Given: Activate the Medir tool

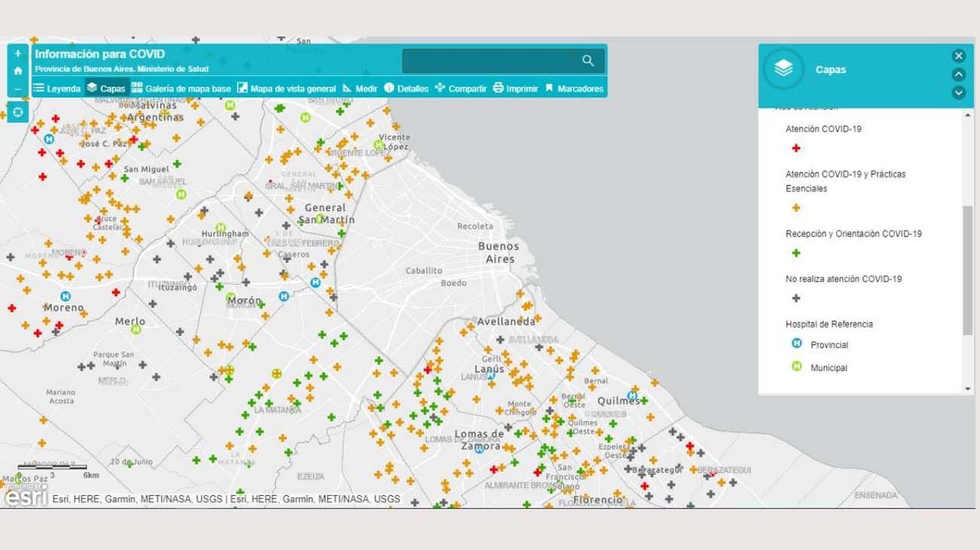Looking at the screenshot, I should 360,88.
